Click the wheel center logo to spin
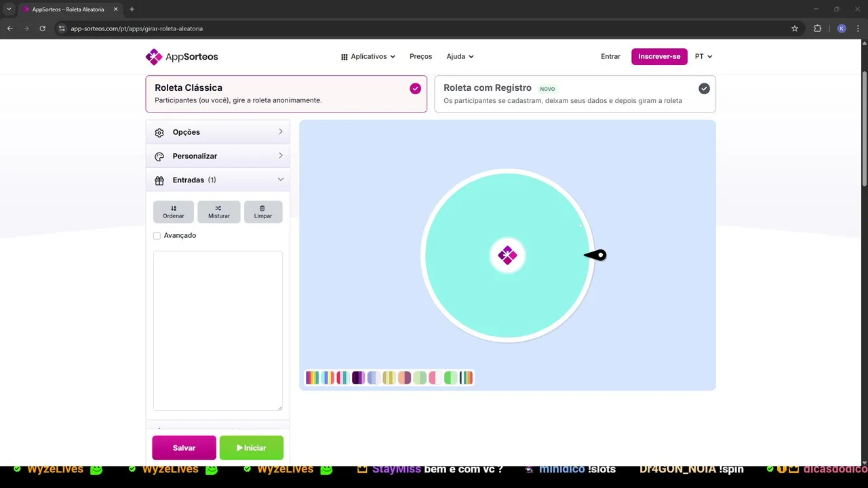Viewport: 868px width, 488px height. pyautogui.click(x=507, y=256)
